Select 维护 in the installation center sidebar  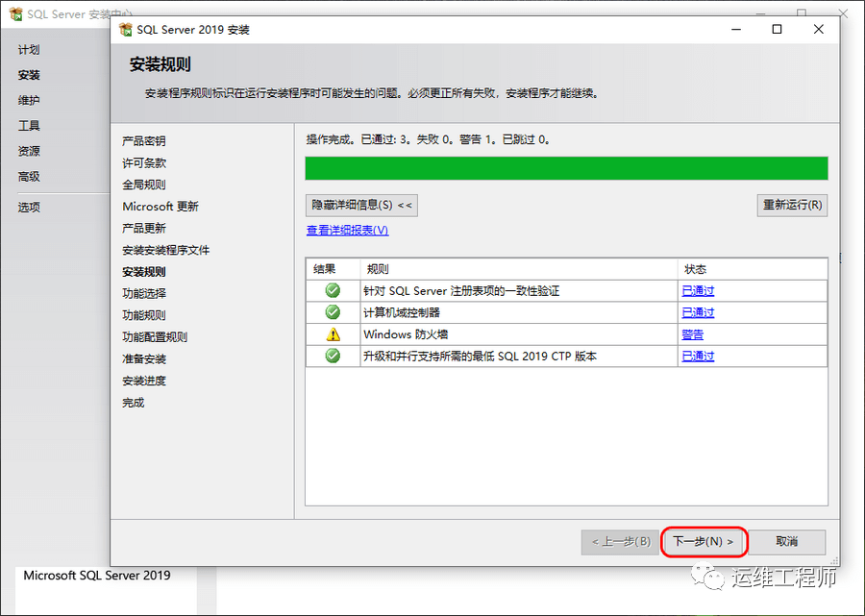(x=29, y=100)
